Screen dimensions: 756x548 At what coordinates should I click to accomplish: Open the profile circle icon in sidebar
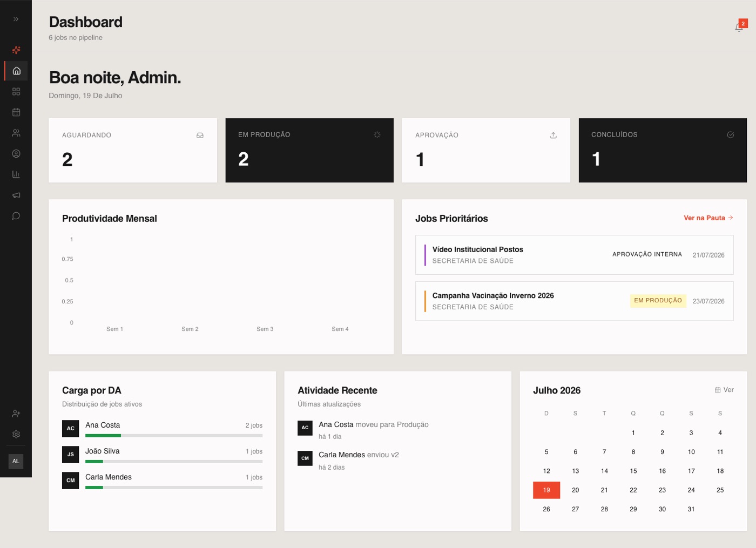[x=16, y=154]
